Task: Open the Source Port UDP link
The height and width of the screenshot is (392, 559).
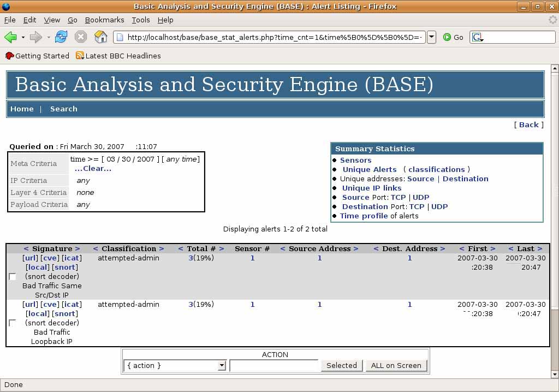Action: click(x=421, y=197)
